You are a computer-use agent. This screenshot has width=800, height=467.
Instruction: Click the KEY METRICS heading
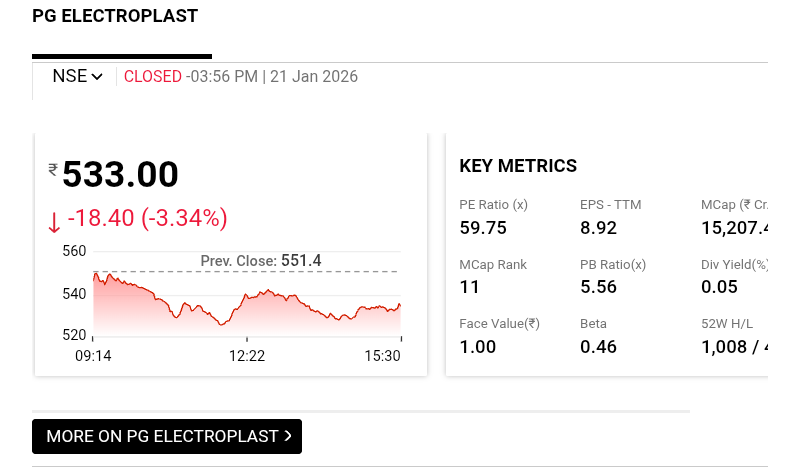pyautogui.click(x=518, y=166)
